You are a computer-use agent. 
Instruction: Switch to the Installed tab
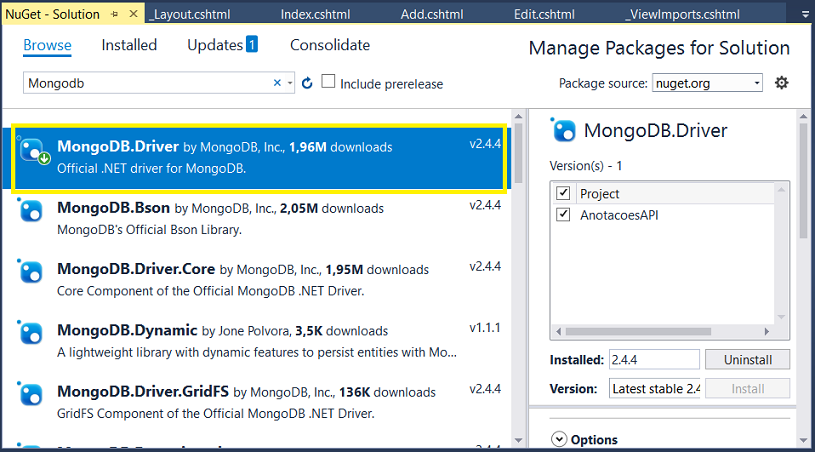coord(129,45)
